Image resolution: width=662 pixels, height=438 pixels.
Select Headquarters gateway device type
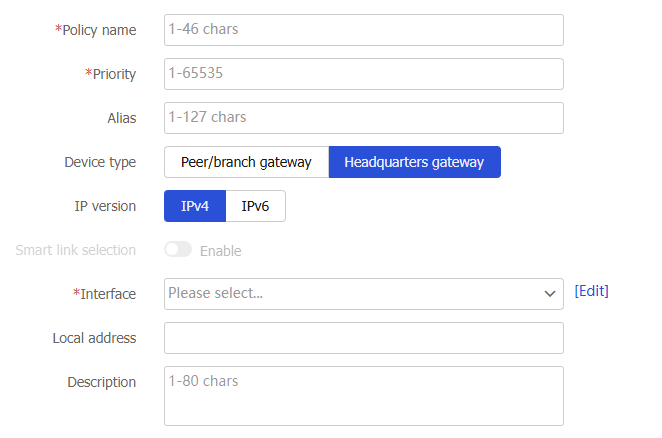tap(414, 162)
